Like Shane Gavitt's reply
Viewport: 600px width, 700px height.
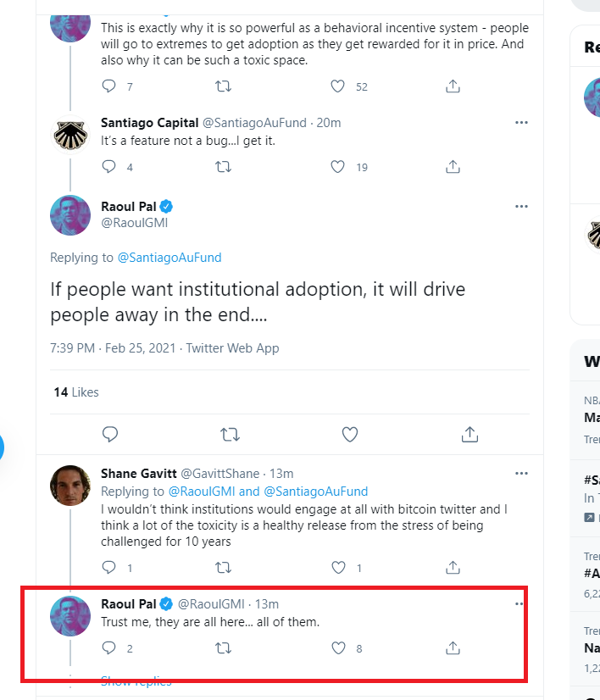point(338,567)
